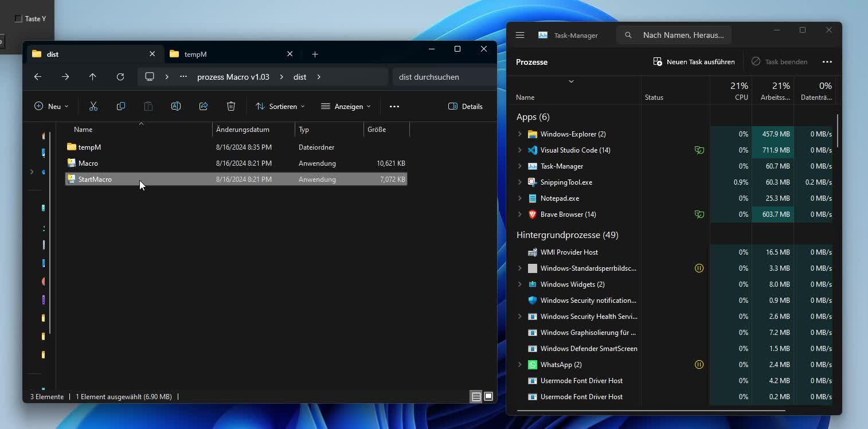Image resolution: width=868 pixels, height=429 pixels.
Task: Switch to large thumbnails view icon
Action: point(488,396)
